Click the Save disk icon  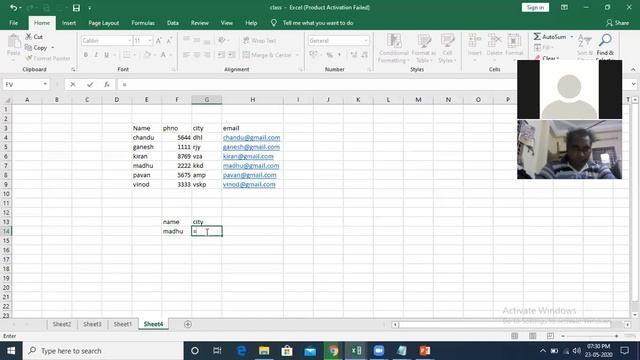tap(76, 8)
